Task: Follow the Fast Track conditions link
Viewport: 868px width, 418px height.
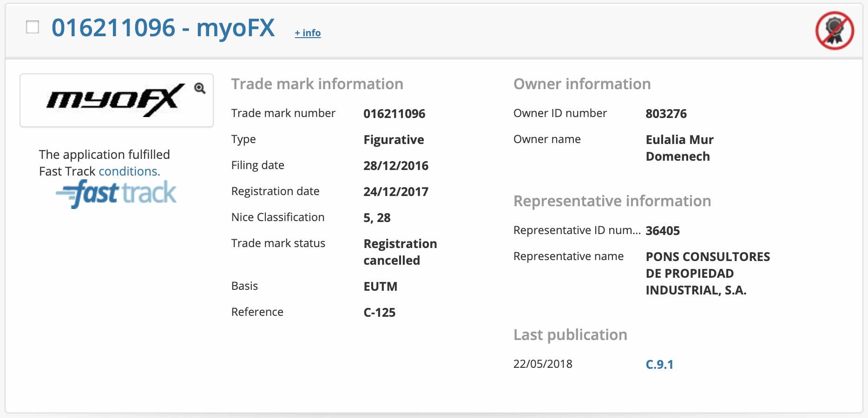Action: (129, 171)
